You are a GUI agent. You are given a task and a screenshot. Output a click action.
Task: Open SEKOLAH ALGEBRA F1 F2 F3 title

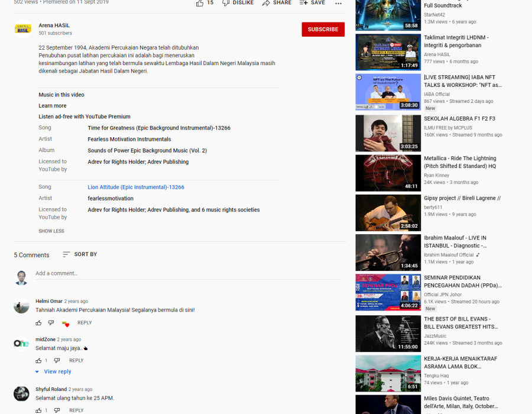[x=459, y=118]
